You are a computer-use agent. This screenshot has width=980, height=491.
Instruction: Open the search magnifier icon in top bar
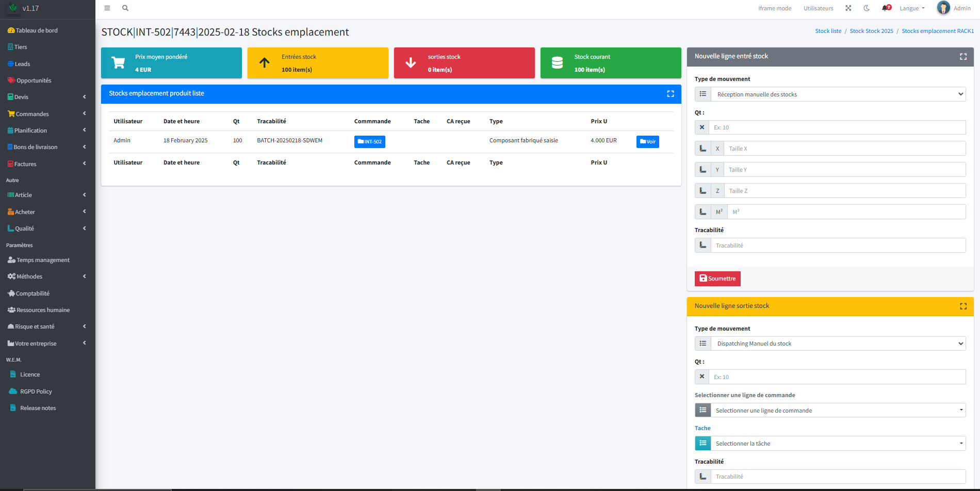[x=125, y=8]
